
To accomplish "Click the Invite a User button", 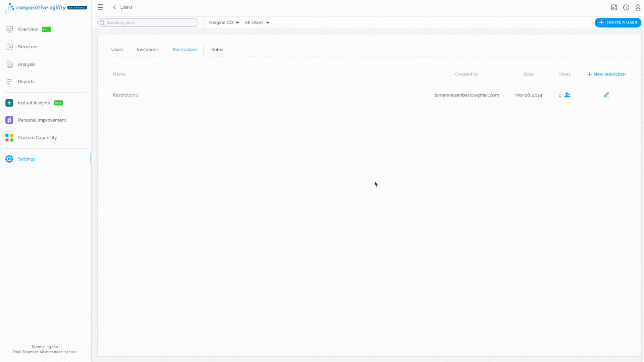I will pyautogui.click(x=618, y=22).
